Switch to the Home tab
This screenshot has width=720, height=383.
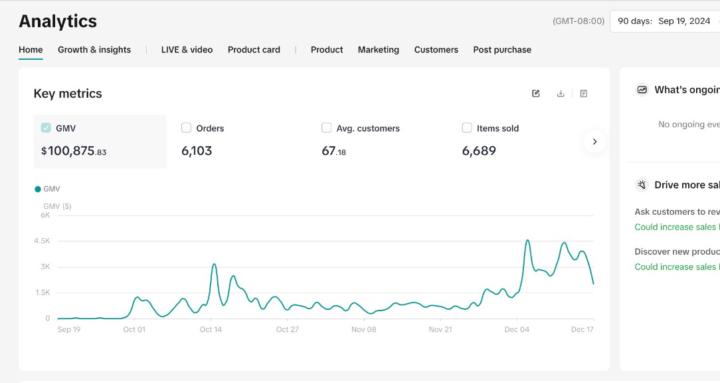pos(31,50)
